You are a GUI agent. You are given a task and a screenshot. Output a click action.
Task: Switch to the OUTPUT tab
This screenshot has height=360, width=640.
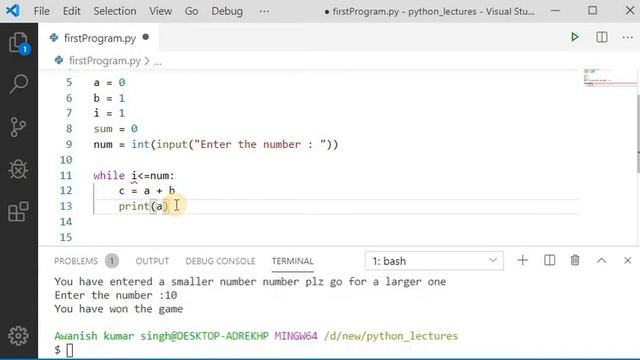(x=152, y=261)
